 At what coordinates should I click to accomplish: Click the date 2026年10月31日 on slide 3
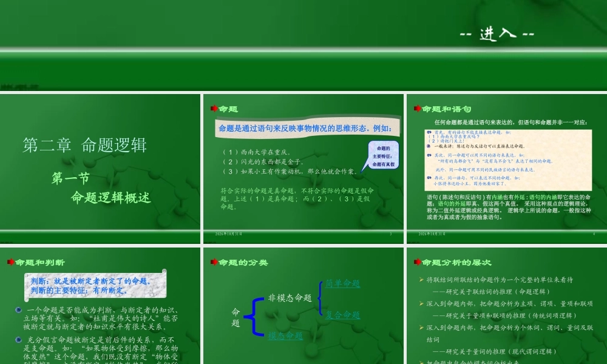pos(228,234)
